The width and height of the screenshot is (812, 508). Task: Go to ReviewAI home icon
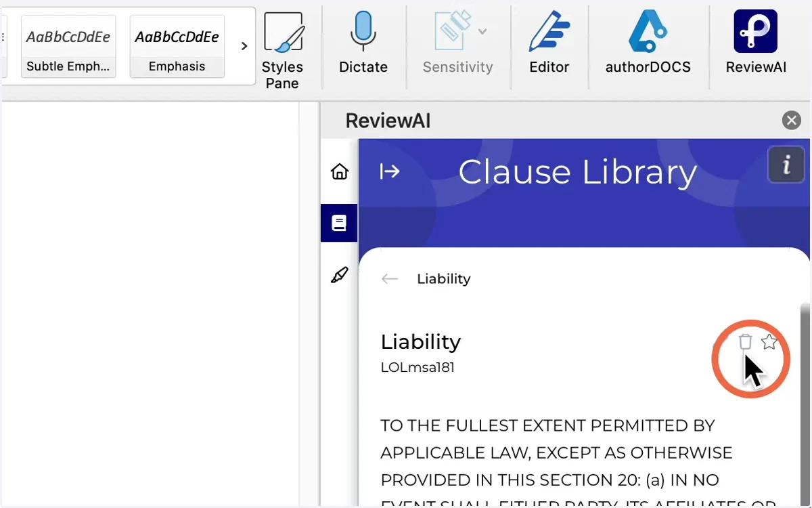(340, 172)
